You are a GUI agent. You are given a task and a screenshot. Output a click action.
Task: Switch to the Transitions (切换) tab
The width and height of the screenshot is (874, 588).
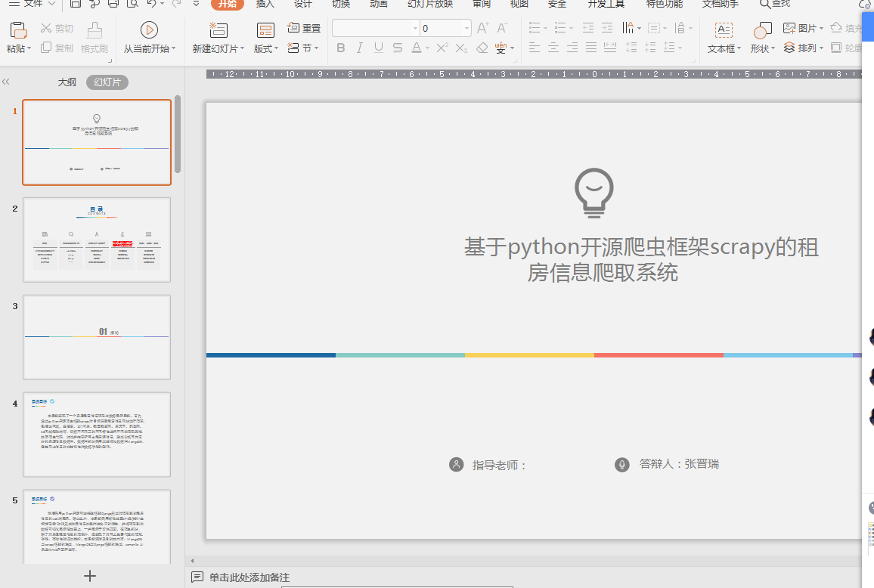click(340, 4)
